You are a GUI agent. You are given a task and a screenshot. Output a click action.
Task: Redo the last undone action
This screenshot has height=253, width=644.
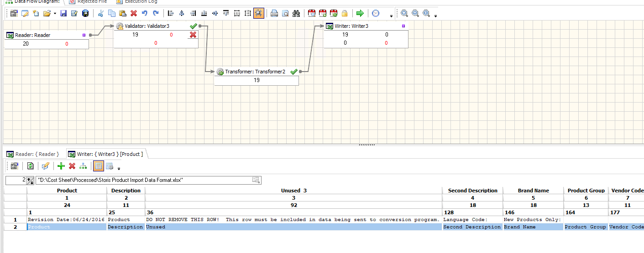point(156,13)
